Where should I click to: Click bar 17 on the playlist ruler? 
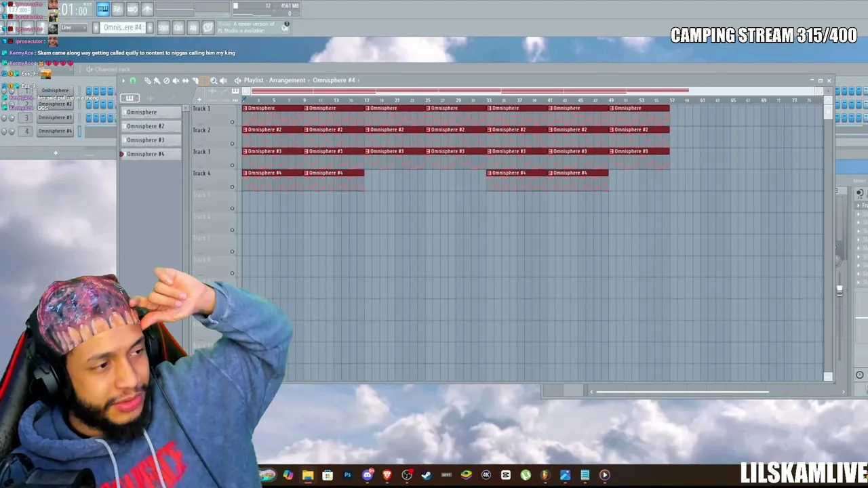click(366, 100)
